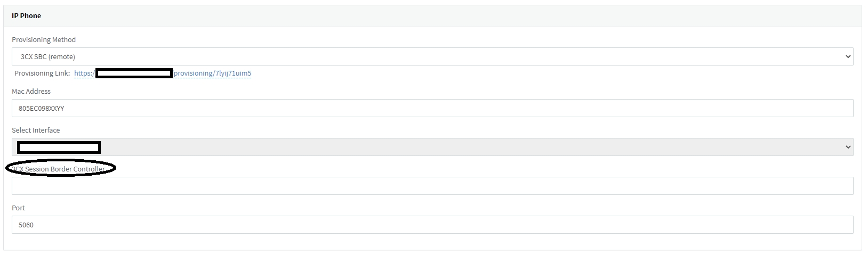Open the Provisioning Method dropdown

tap(432, 56)
